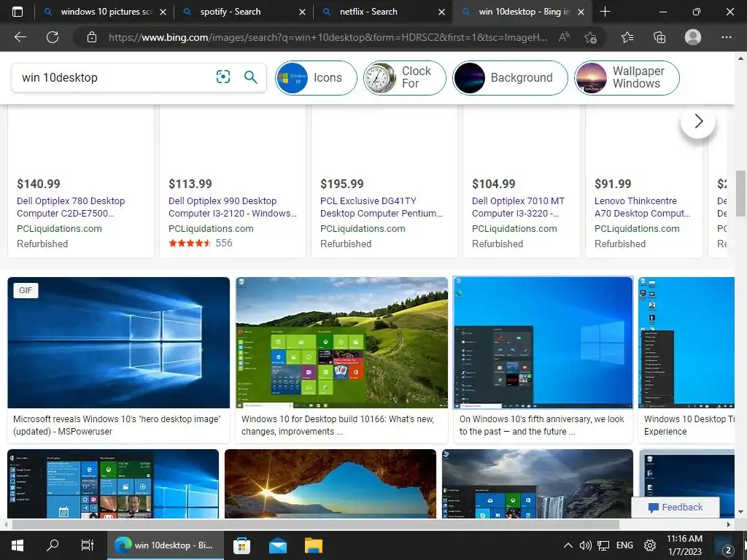The image size is (747, 560).
Task: Click the $195.99 price text
Action: (x=342, y=184)
